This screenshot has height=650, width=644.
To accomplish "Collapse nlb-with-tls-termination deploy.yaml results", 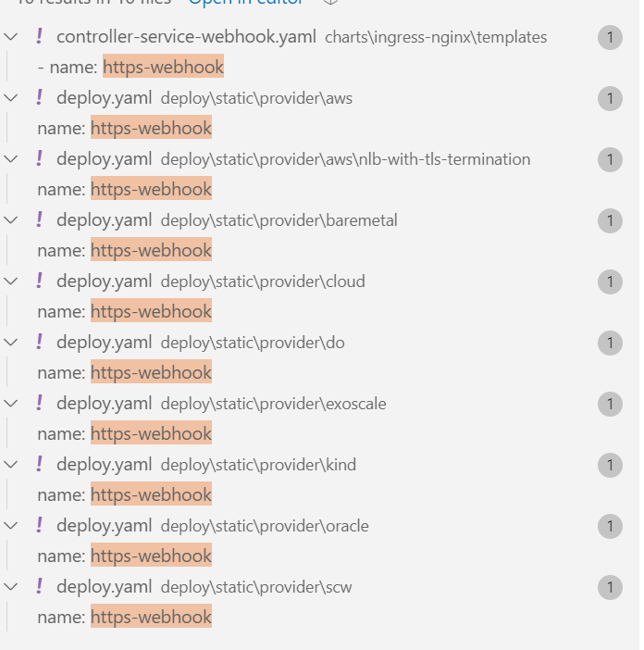I will coord(11,159).
